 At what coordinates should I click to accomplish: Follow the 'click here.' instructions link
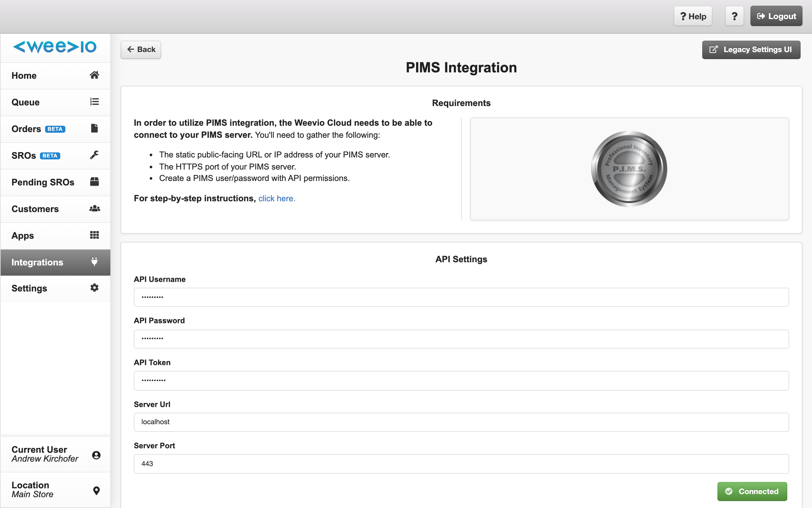click(x=277, y=198)
